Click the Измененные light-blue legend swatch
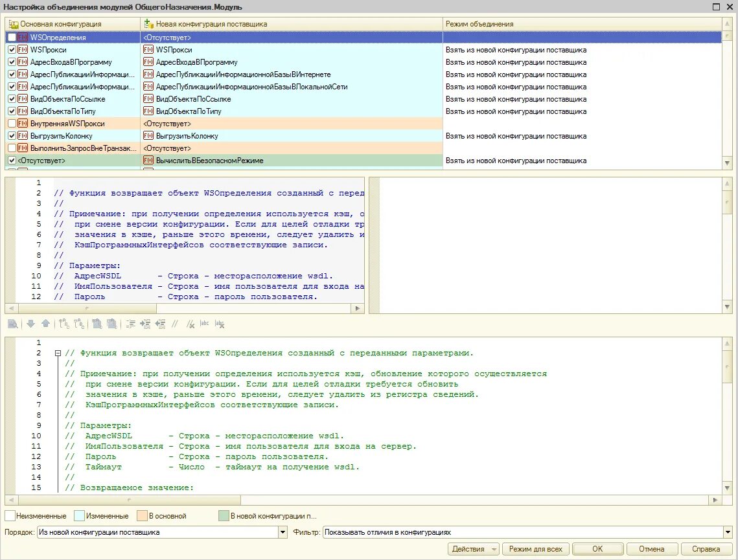Viewport: 738px width, 560px height. 79,516
